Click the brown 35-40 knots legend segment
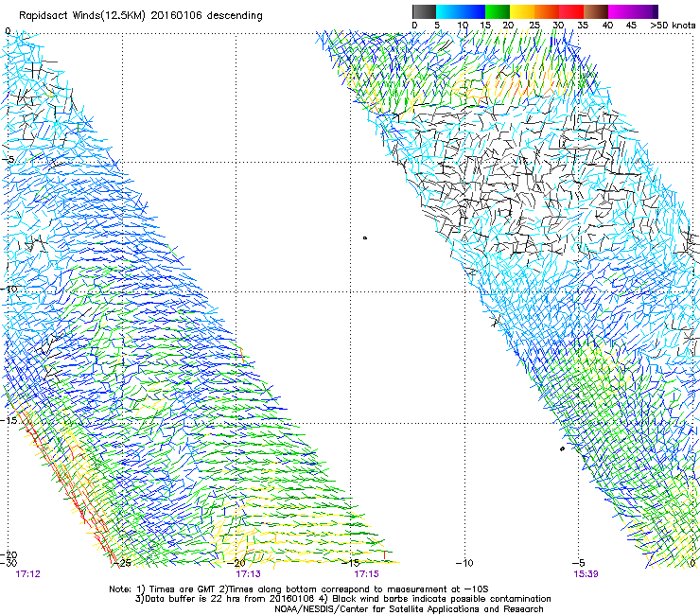This screenshot has width=700, height=615. click(596, 11)
